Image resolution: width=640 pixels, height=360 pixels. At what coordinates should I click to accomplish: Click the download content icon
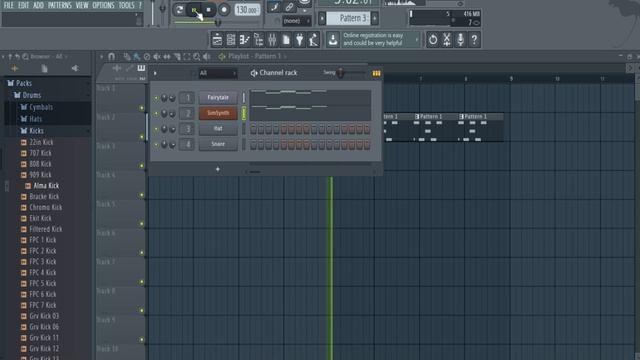(333, 40)
